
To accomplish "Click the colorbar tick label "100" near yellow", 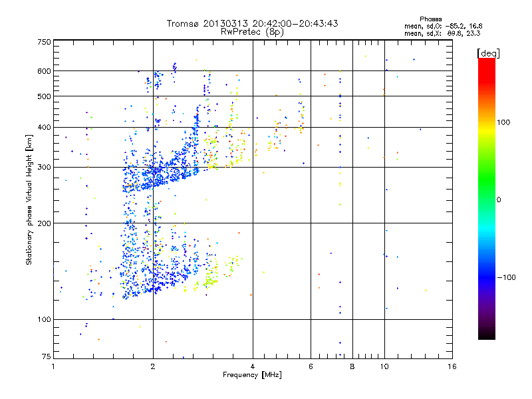I will [x=503, y=122].
